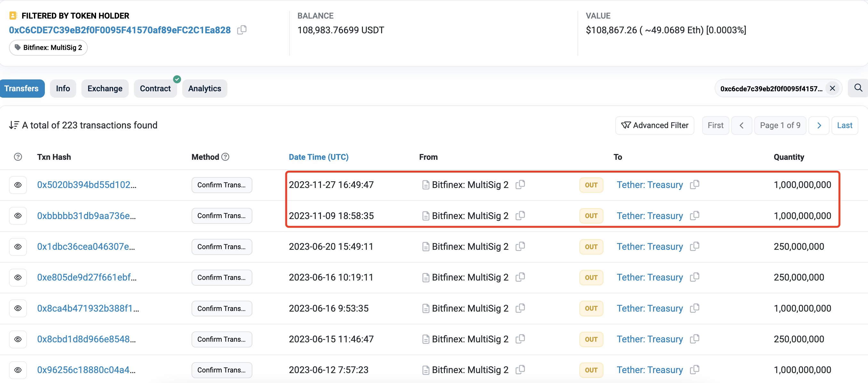Go to next page with right chevron

[x=819, y=125]
